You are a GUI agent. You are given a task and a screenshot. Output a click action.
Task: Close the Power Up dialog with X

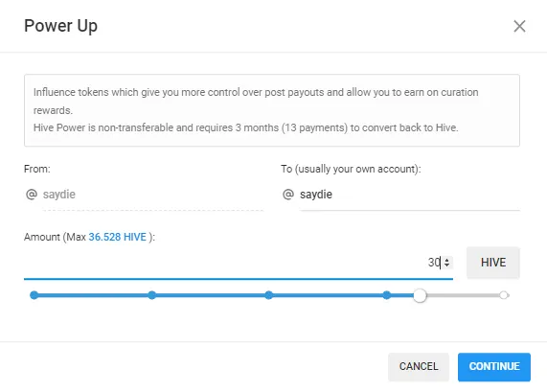[519, 26]
